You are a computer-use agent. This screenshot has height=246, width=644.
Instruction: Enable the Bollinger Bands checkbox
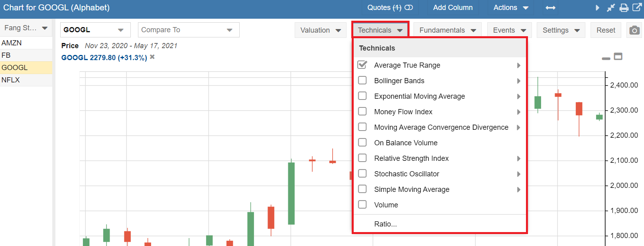(362, 80)
